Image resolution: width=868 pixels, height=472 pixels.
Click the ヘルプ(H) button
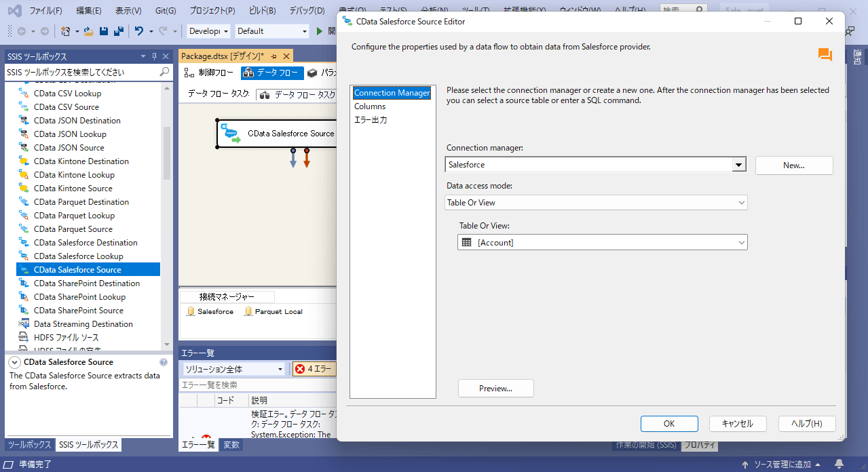[x=807, y=424]
